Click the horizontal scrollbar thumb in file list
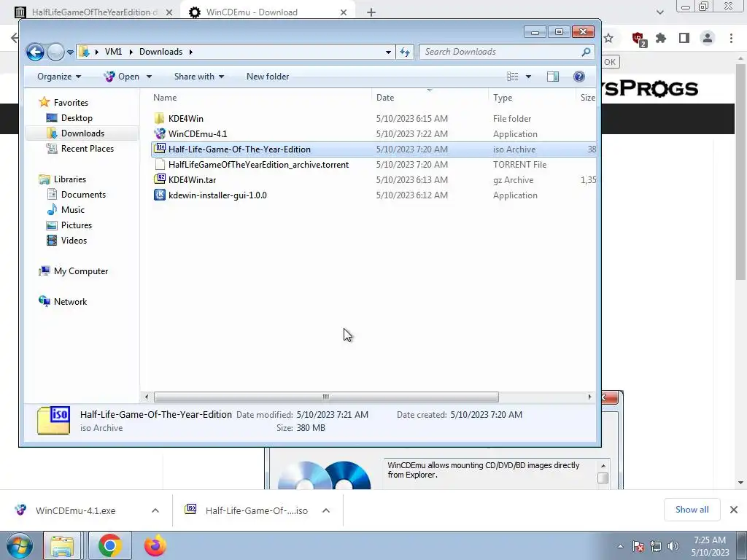 326,397
